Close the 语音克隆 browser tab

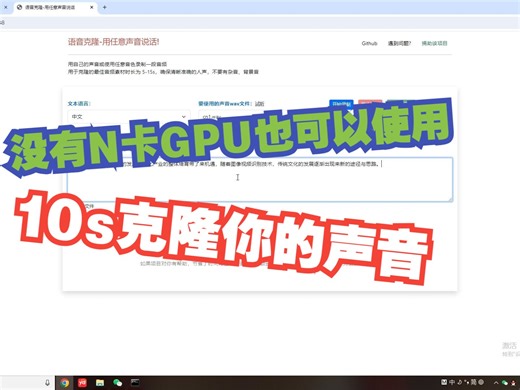pos(92,7)
